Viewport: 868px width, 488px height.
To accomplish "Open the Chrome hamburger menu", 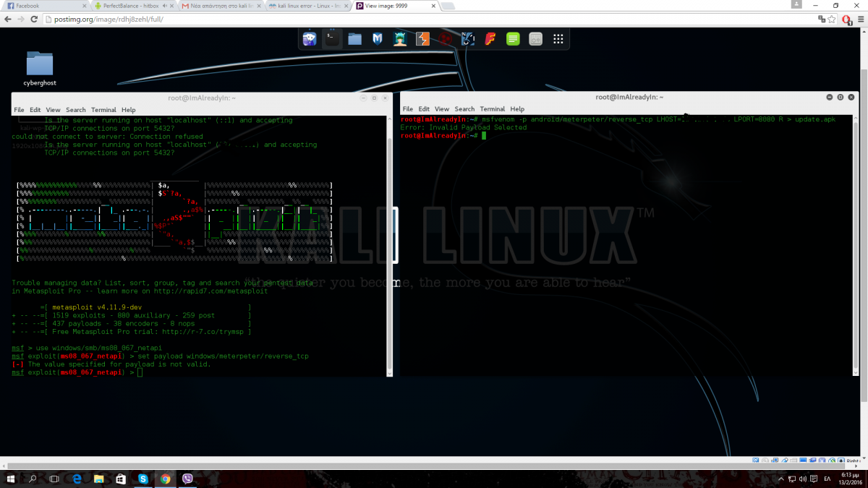I will [859, 20].
